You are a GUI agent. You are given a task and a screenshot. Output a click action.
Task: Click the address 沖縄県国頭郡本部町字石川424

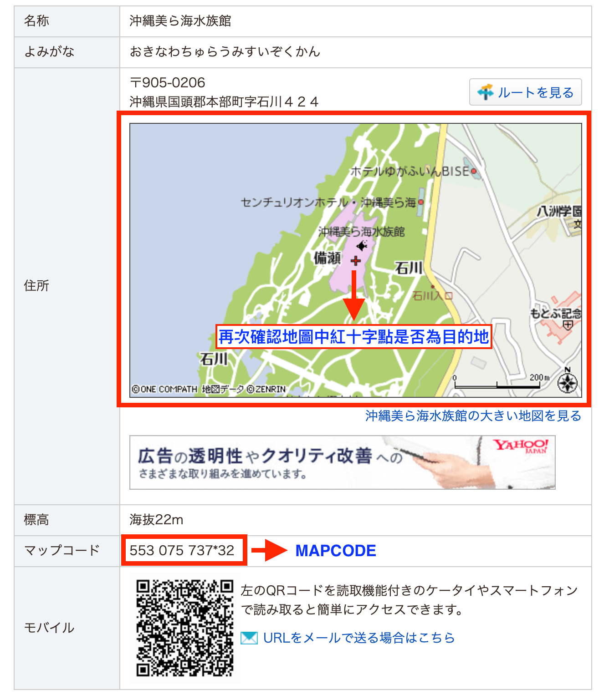(224, 101)
